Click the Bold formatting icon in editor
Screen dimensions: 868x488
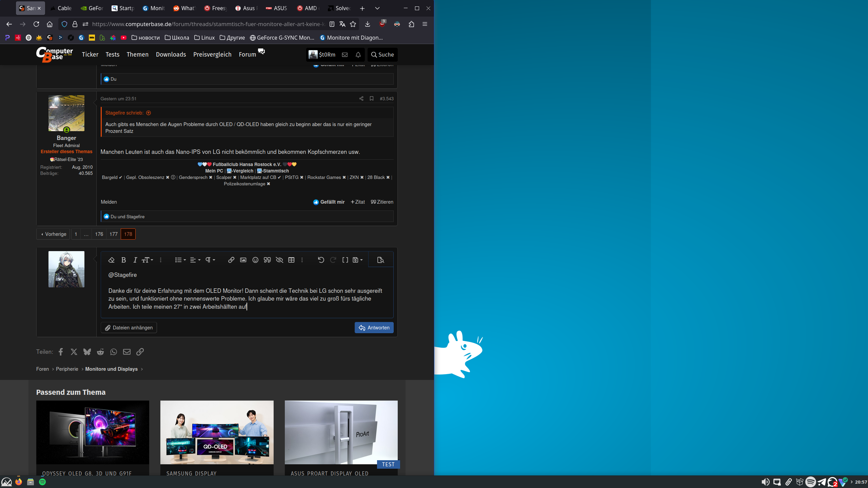pos(123,260)
